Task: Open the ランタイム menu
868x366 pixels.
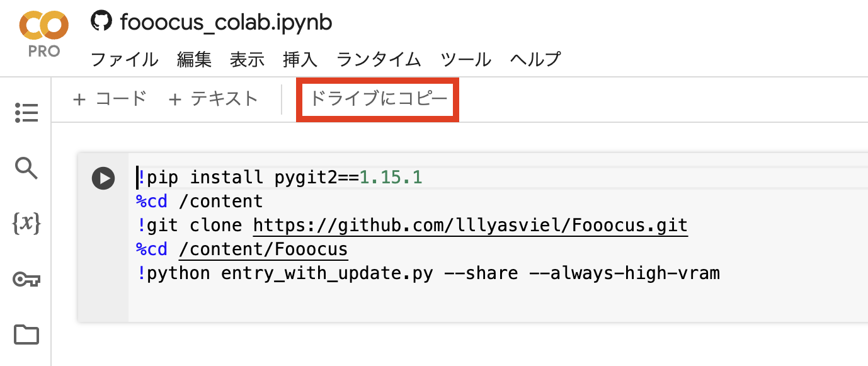Action: click(378, 59)
